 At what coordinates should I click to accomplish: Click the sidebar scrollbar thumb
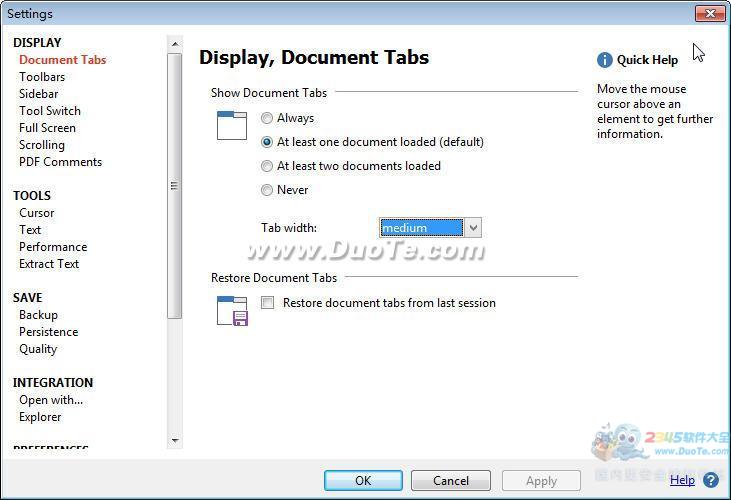point(175,186)
